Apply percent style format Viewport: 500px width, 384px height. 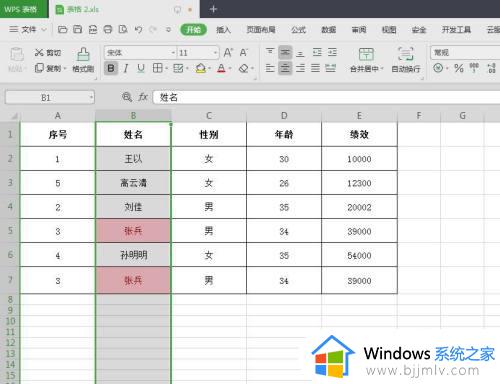[x=459, y=68]
